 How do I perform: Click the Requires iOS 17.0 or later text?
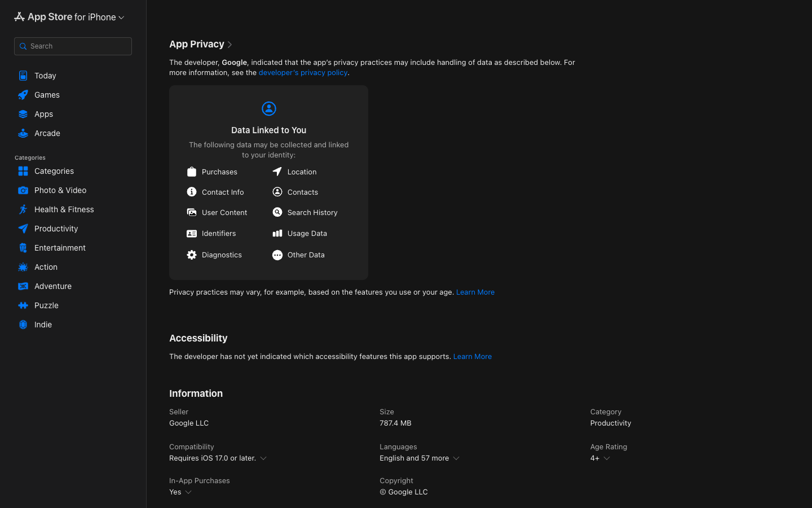click(x=213, y=458)
